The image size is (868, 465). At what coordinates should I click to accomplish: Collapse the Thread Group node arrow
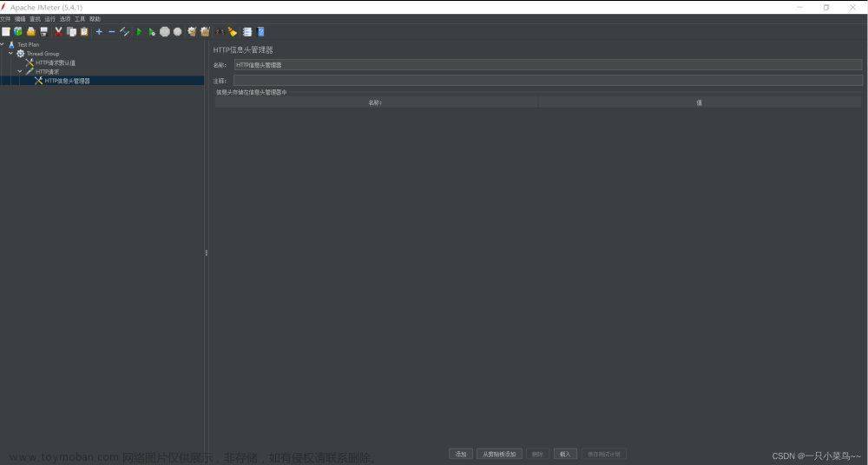coord(10,54)
